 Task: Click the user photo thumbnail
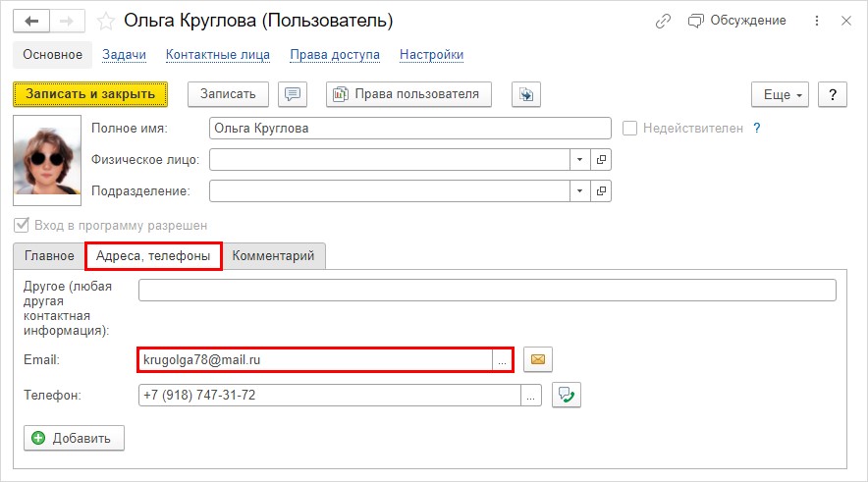[x=47, y=160]
